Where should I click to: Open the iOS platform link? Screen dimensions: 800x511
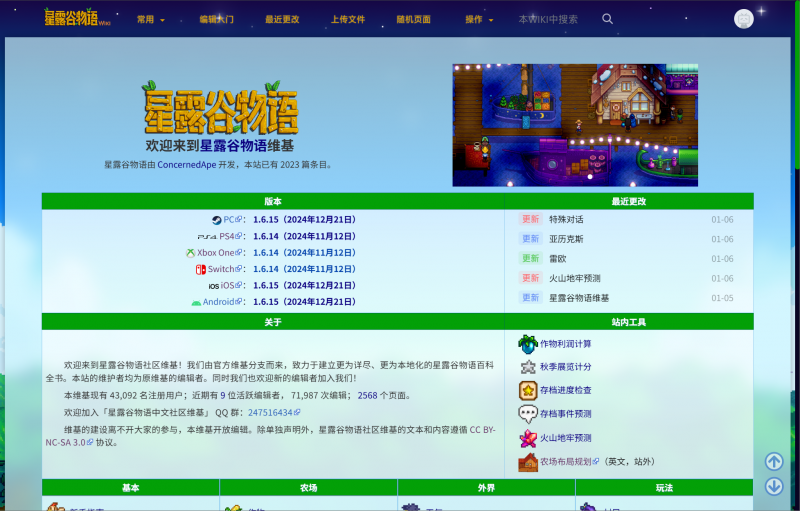click(x=231, y=285)
